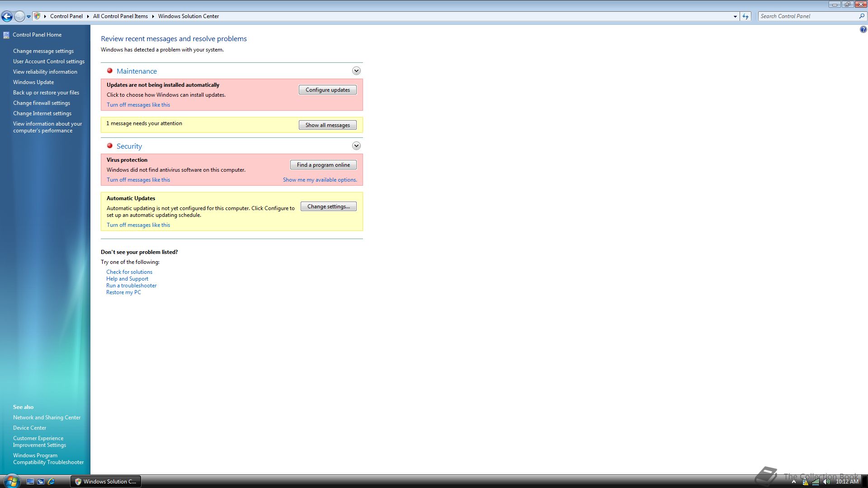This screenshot has width=868, height=488.
Task: Collapse the Maintenance section chevron
Action: (x=356, y=71)
